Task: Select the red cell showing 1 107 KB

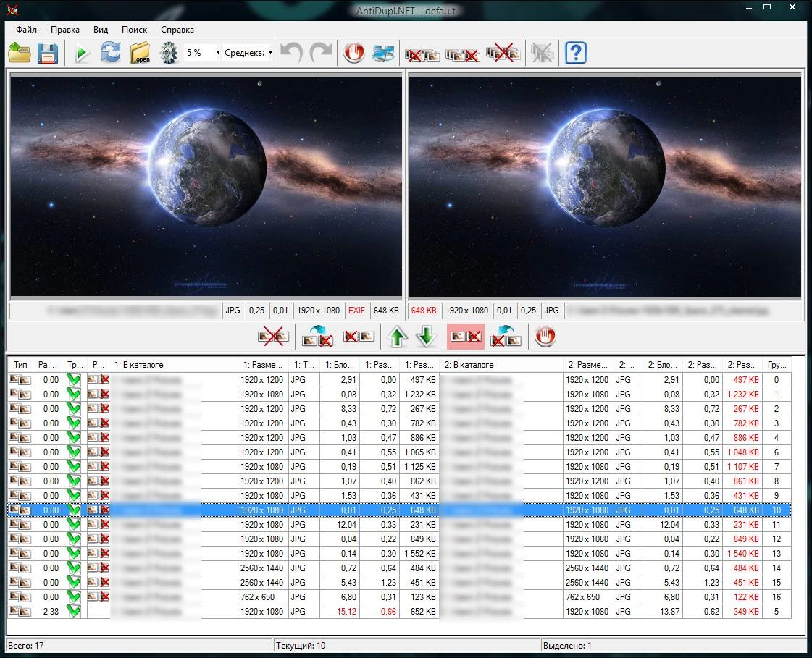Action: click(x=742, y=466)
